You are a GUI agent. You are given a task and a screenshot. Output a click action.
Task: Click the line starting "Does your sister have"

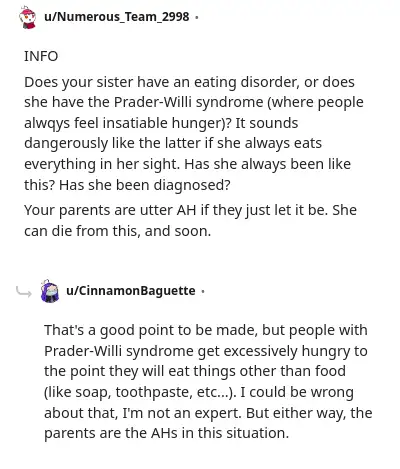189,82
